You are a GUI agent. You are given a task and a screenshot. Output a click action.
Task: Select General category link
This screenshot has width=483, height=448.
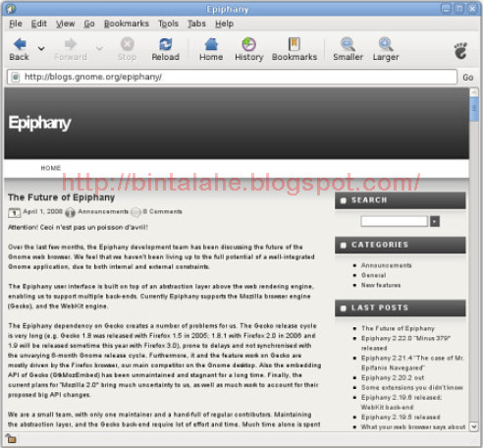[373, 275]
